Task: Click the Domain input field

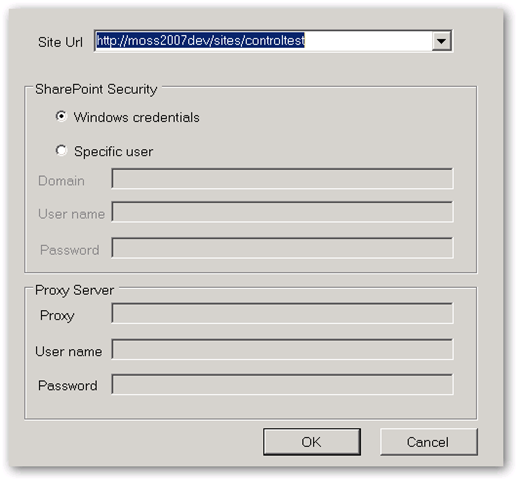Action: click(x=282, y=179)
